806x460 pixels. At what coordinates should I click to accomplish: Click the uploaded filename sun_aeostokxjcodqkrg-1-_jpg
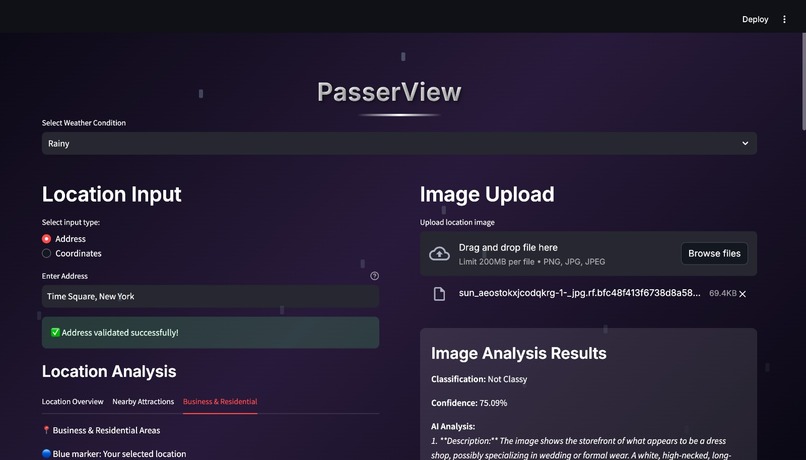[x=579, y=293]
